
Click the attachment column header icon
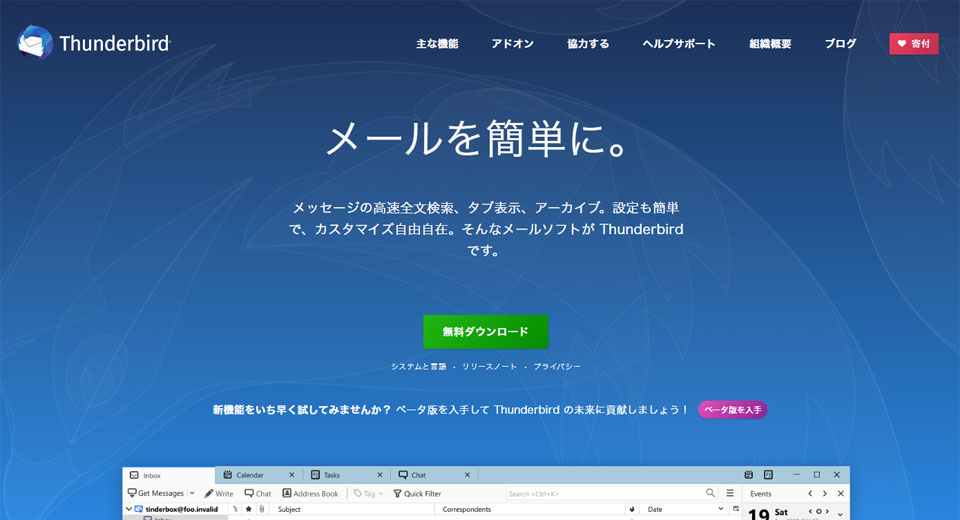point(262,509)
